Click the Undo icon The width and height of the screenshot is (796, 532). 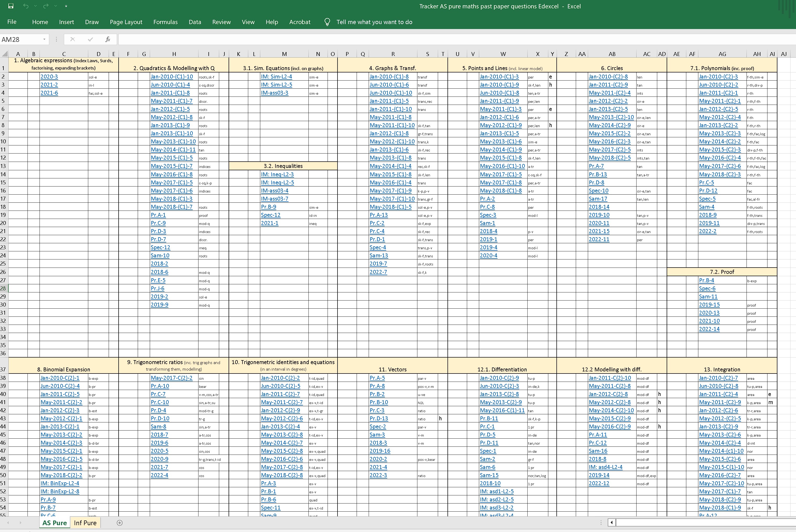click(x=25, y=6)
